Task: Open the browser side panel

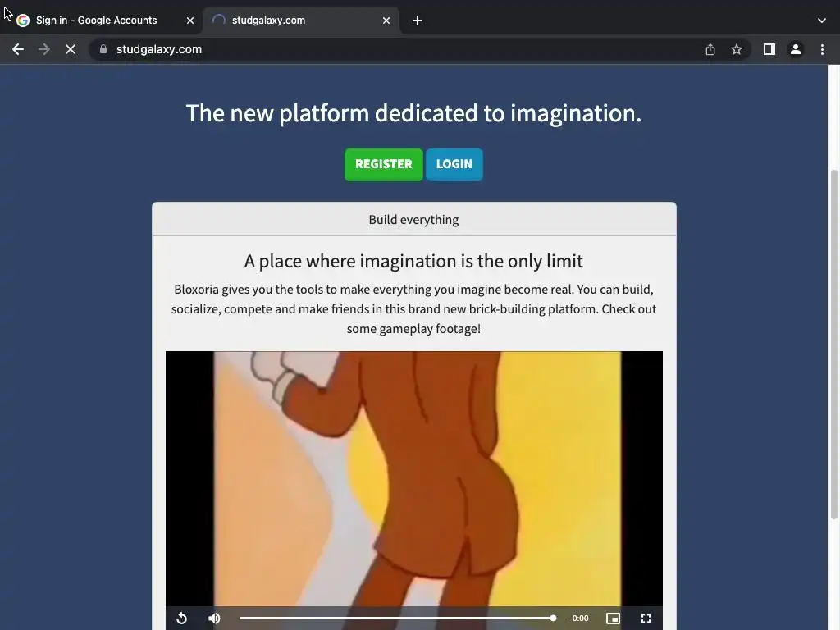Action: coord(769,49)
